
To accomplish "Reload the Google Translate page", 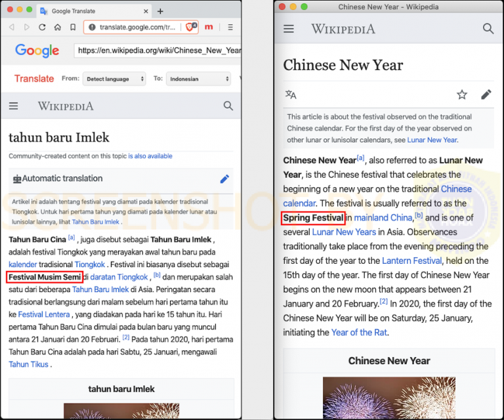I will tap(42, 28).
